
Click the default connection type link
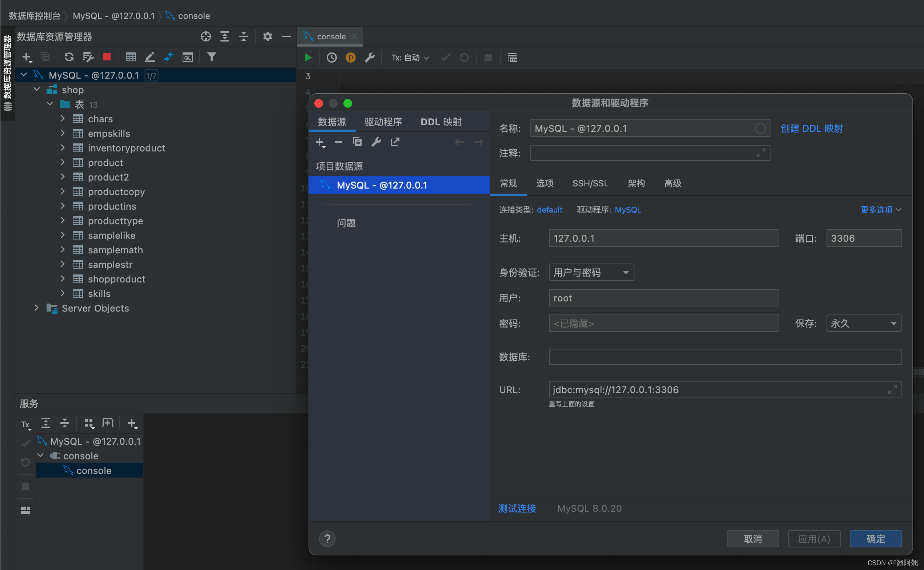click(550, 210)
